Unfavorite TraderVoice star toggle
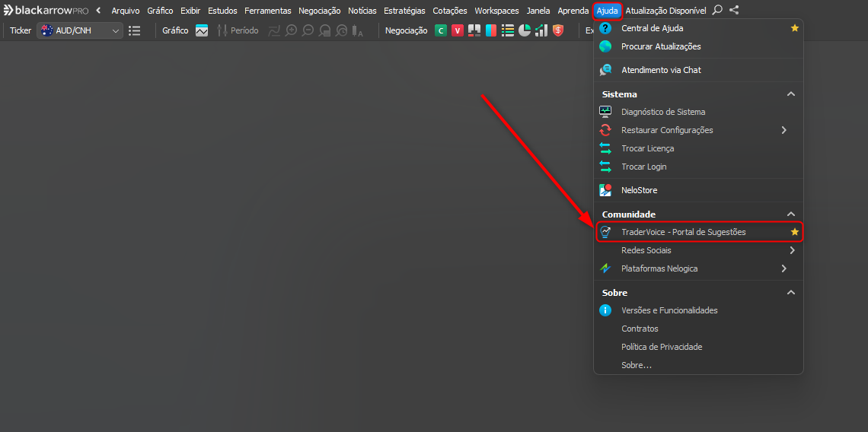The width and height of the screenshot is (868, 432). click(x=794, y=232)
